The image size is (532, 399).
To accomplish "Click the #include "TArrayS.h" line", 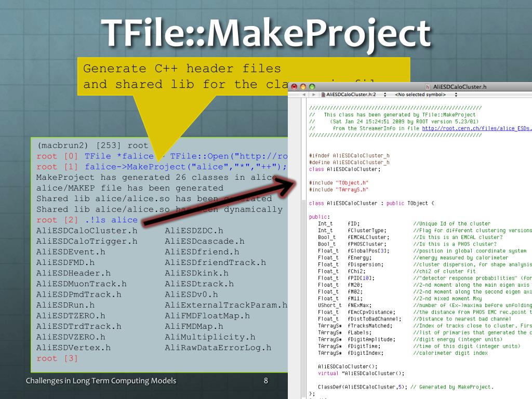I will (x=339, y=190).
